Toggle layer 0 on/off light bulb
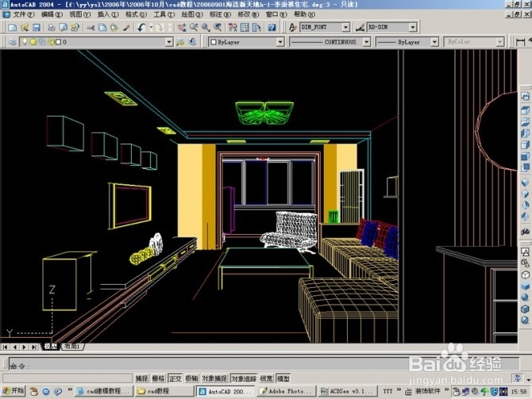Viewport: 532px width, 399px height. (25, 42)
